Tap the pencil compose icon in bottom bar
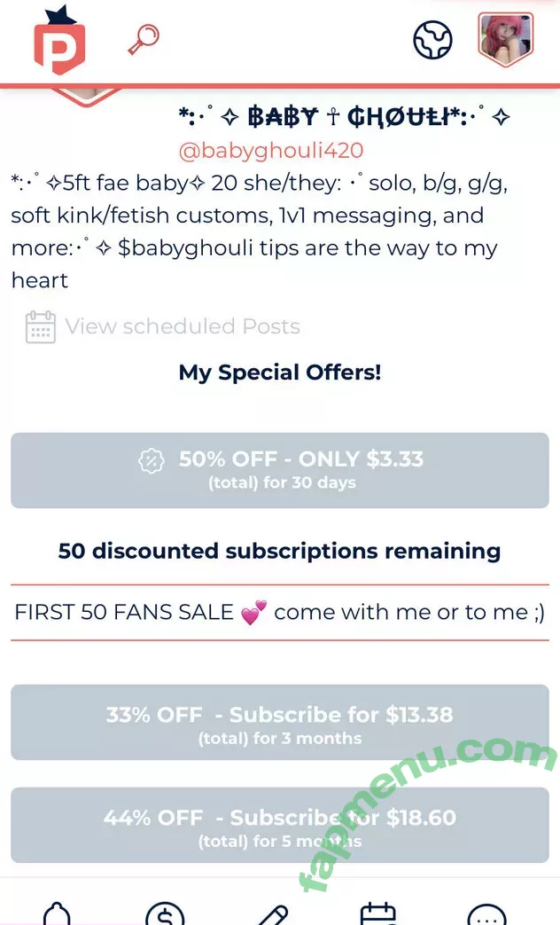560x925 pixels. [x=272, y=913]
